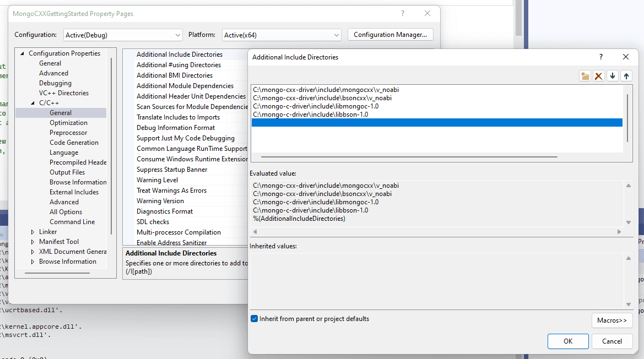The width and height of the screenshot is (644, 359).
Task: Move the line up with arrow icon
Action: (x=626, y=76)
